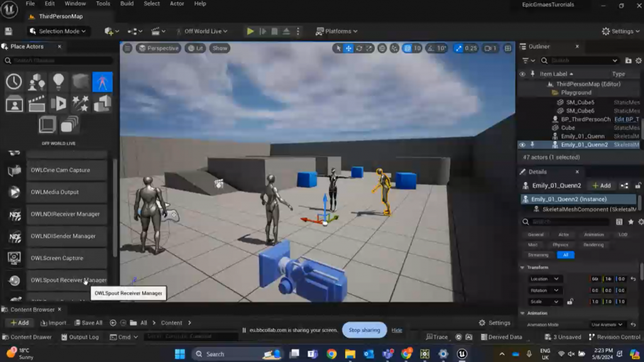644x362 pixels.
Task: Toggle the visibility column header eye
Action: point(523,74)
